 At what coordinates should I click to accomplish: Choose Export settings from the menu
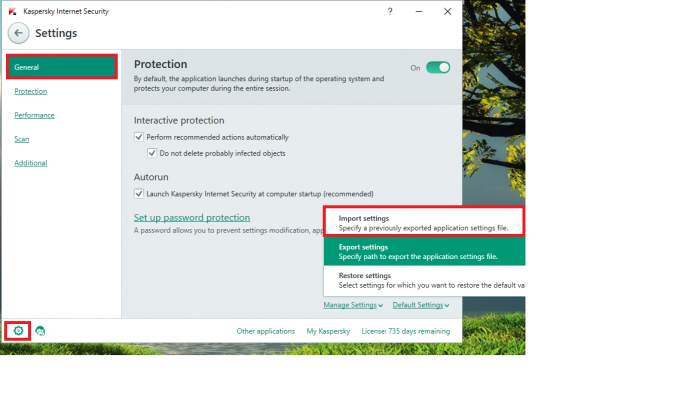point(424,251)
